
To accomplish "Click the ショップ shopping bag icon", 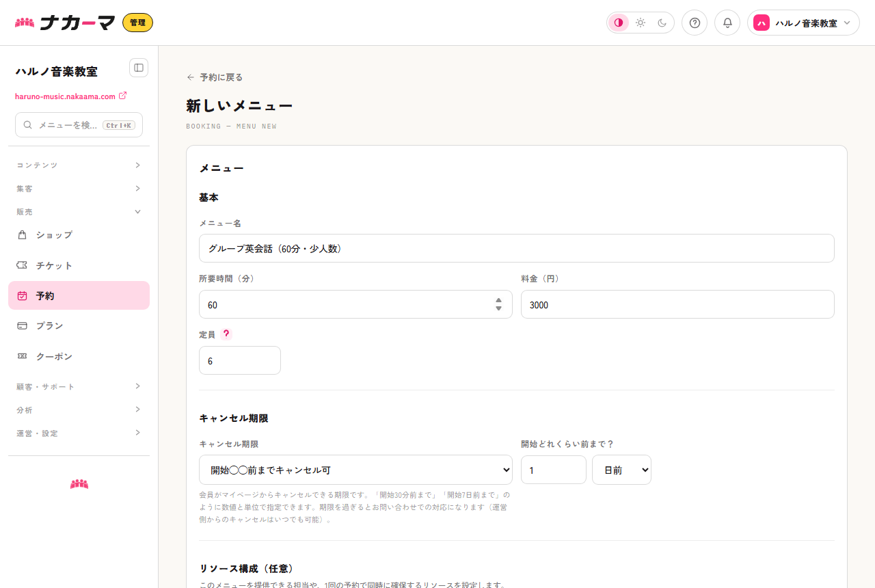I will coord(23,235).
